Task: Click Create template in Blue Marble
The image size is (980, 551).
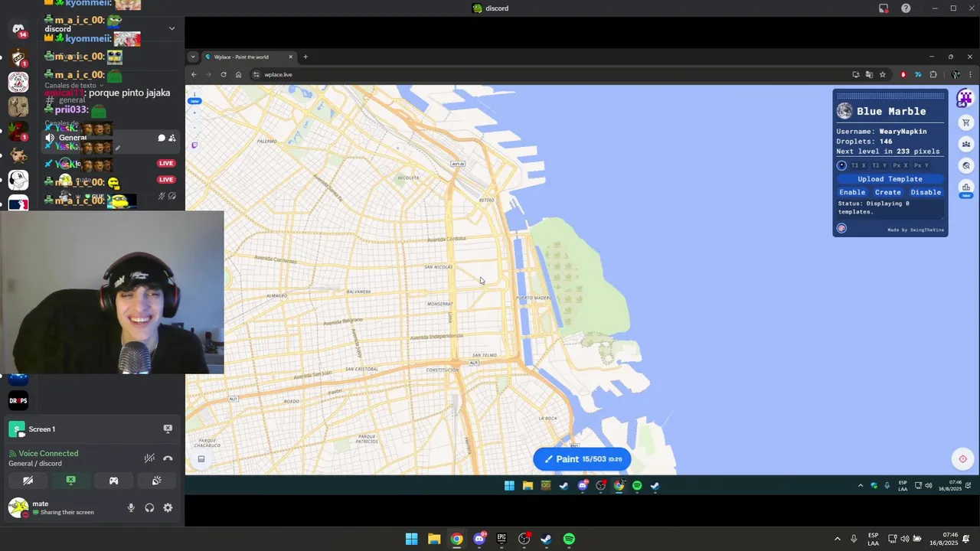Action: point(888,192)
